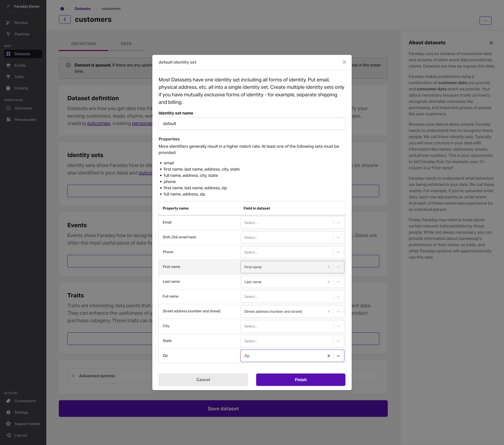The width and height of the screenshot is (504, 445).
Task: Open the Phone field dropdown
Action: click(x=292, y=252)
